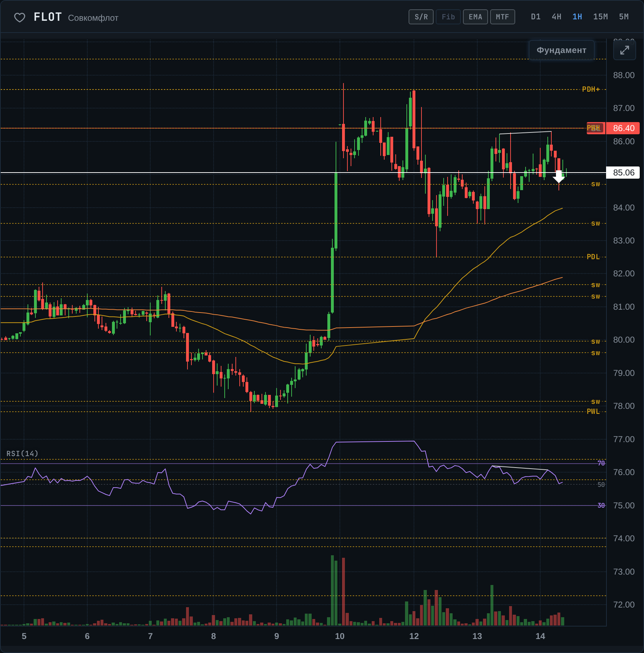Select the 4H timeframe

pos(556,17)
